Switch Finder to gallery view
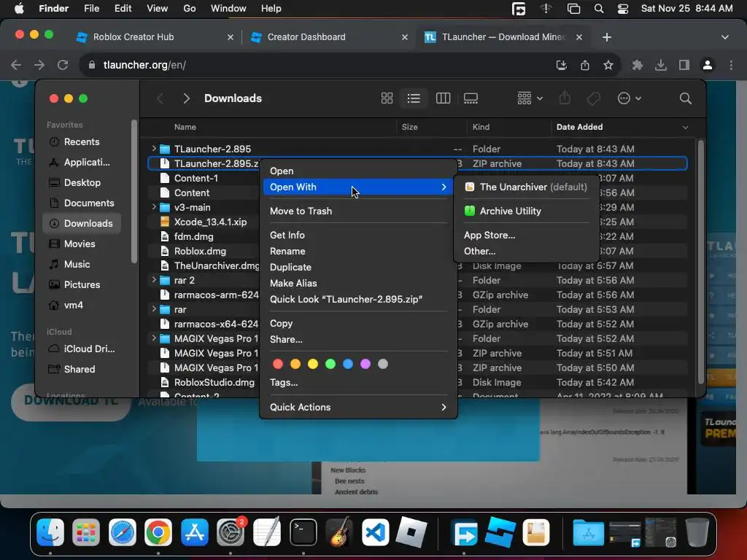 (x=471, y=98)
